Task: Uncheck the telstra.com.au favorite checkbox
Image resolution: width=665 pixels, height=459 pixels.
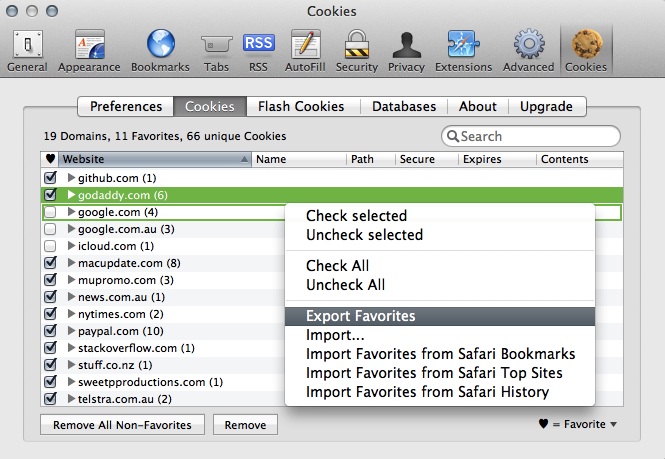Action: pos(50,399)
